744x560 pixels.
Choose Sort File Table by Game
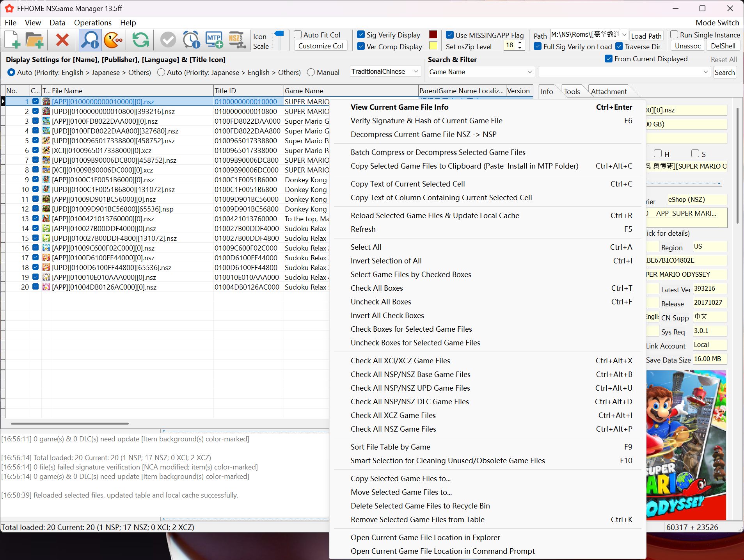coord(488,447)
